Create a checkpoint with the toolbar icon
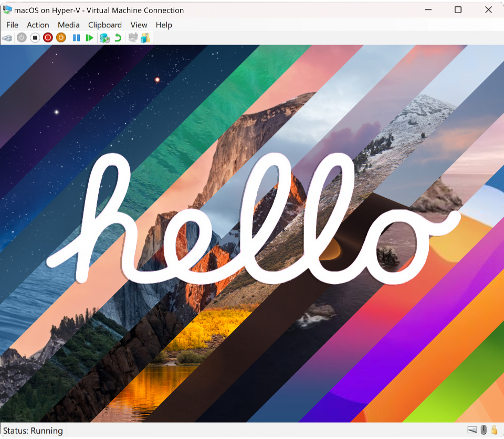Image resolution: width=504 pixels, height=439 pixels. (x=104, y=38)
